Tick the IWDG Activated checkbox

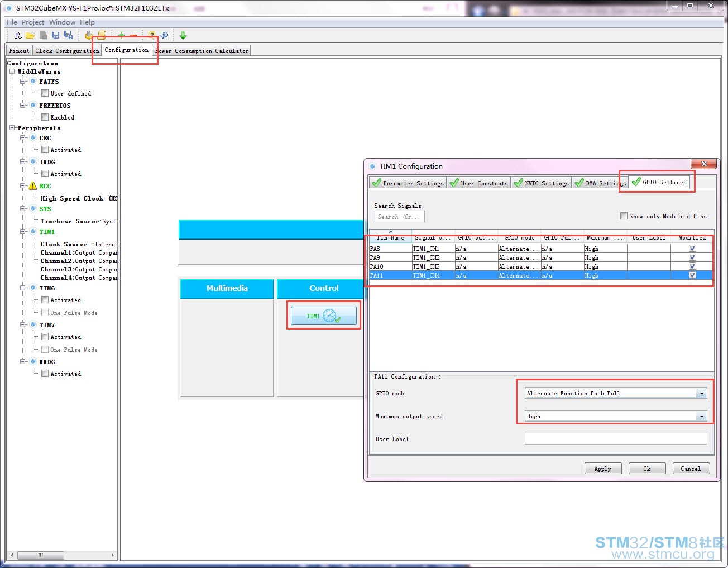coord(45,174)
